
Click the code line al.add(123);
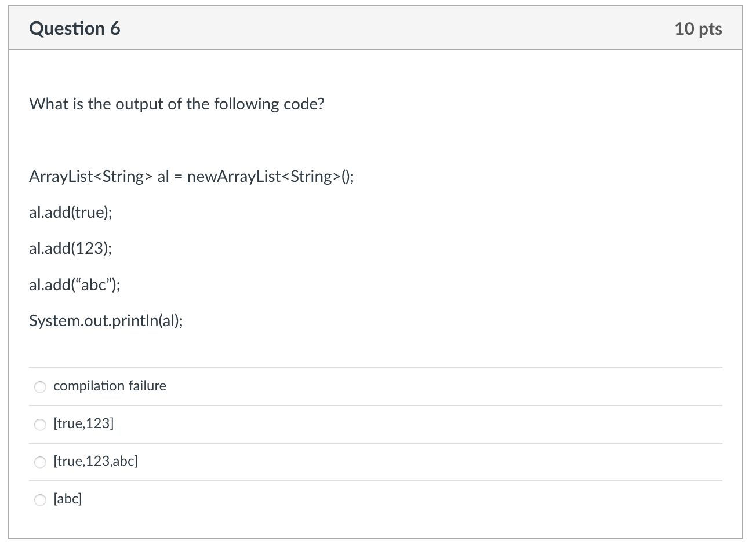(x=71, y=249)
